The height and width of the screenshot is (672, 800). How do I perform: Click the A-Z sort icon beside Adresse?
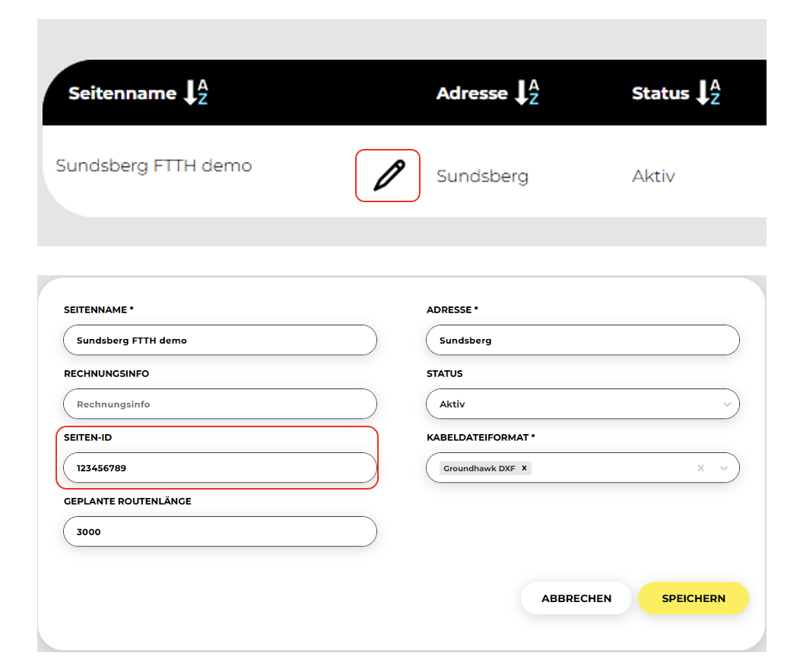point(526,94)
